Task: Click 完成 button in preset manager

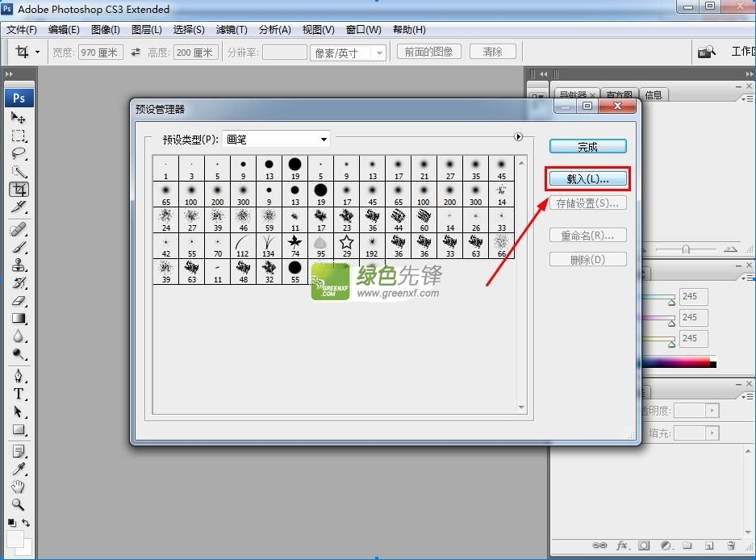Action: pos(587,147)
